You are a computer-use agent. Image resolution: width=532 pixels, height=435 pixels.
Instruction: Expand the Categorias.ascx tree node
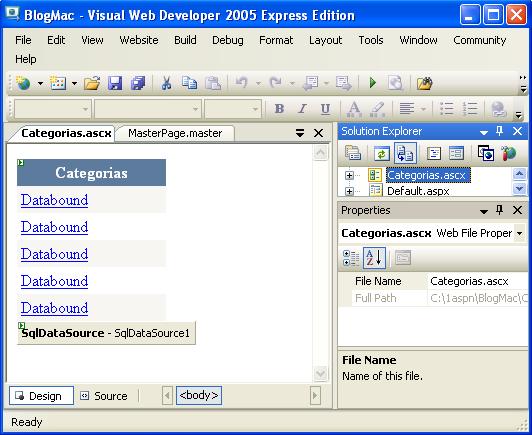click(x=349, y=175)
